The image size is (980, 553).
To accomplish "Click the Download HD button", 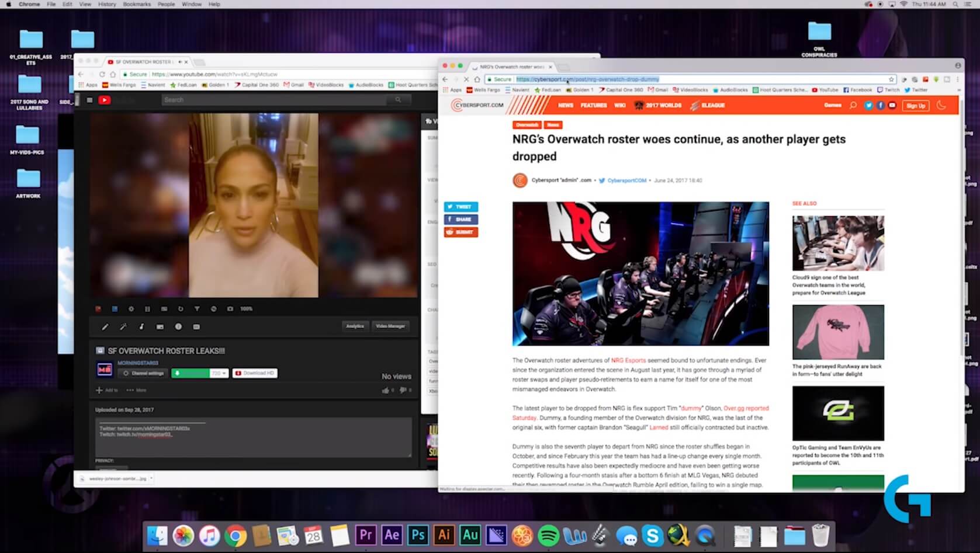I will click(255, 373).
